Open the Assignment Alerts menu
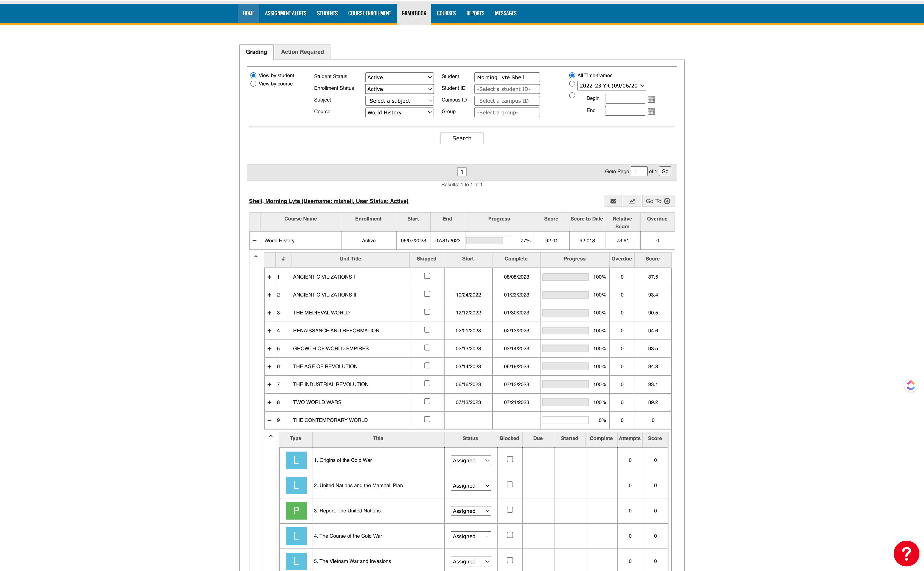Viewport: 924px width, 571px height. point(285,13)
